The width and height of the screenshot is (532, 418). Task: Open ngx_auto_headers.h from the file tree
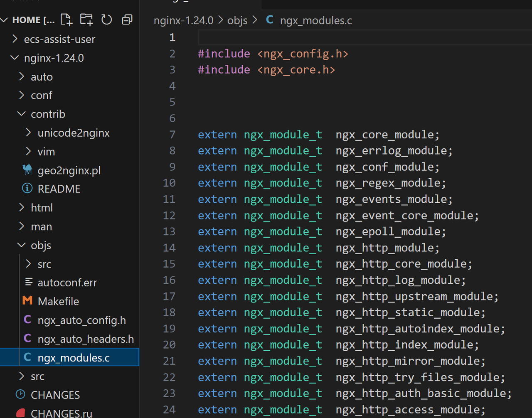[x=86, y=339]
